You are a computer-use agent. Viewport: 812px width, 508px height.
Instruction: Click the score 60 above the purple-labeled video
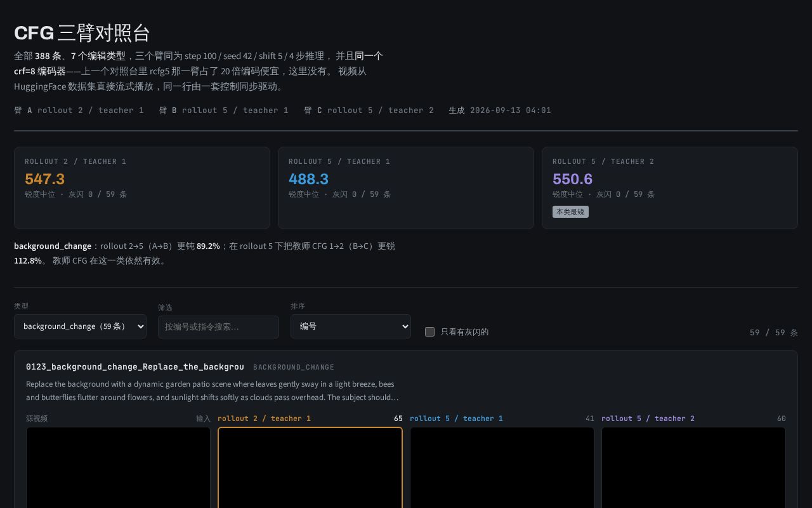pyautogui.click(x=782, y=418)
